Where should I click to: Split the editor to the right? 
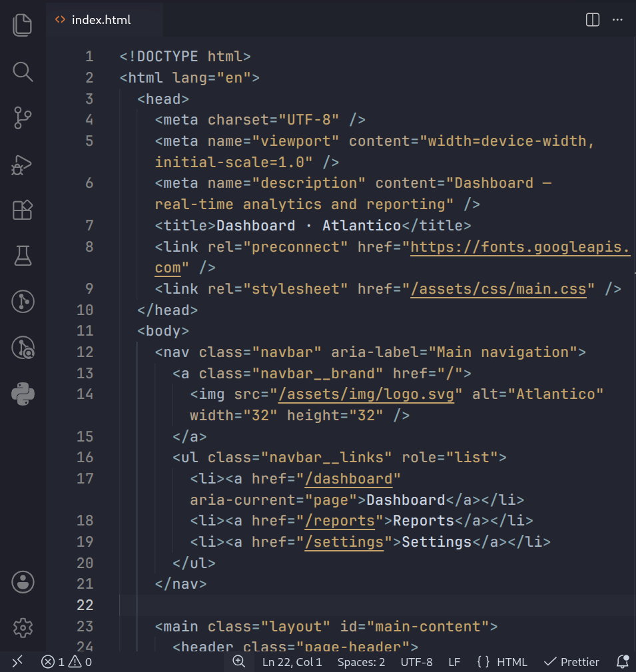coord(592,20)
